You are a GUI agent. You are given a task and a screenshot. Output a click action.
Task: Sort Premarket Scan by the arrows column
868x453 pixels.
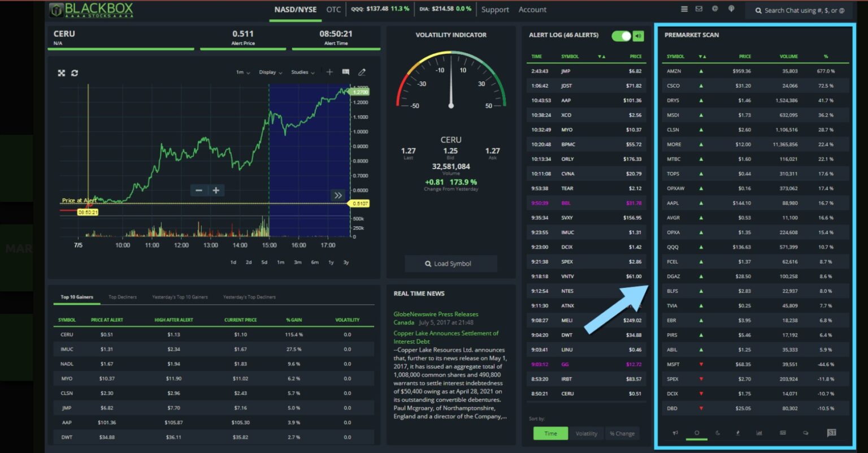(702, 57)
